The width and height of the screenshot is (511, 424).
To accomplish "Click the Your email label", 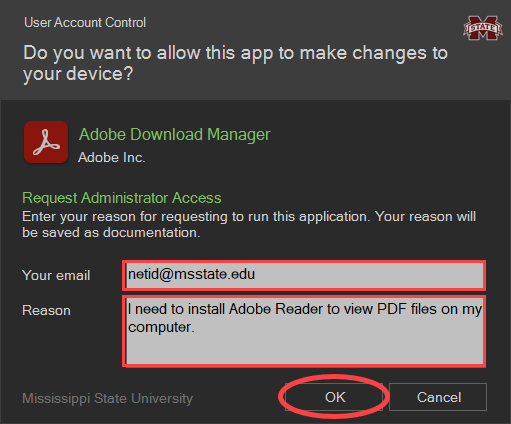I will (x=56, y=276).
